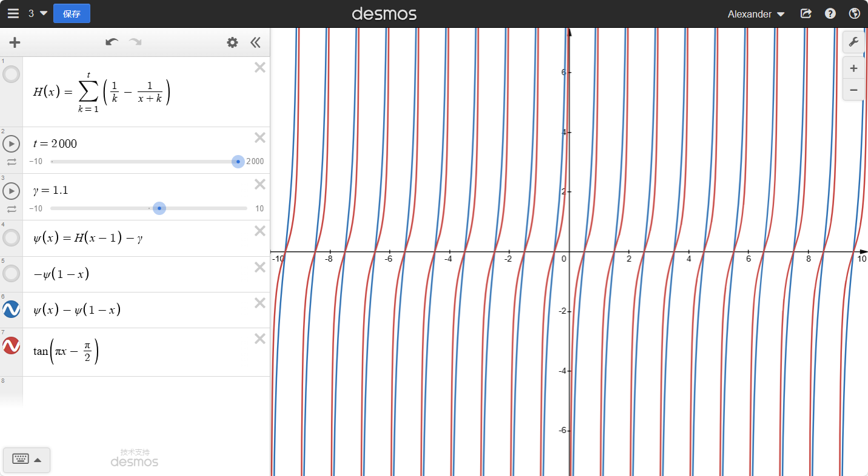Collapse the expression list panel

[255, 42]
